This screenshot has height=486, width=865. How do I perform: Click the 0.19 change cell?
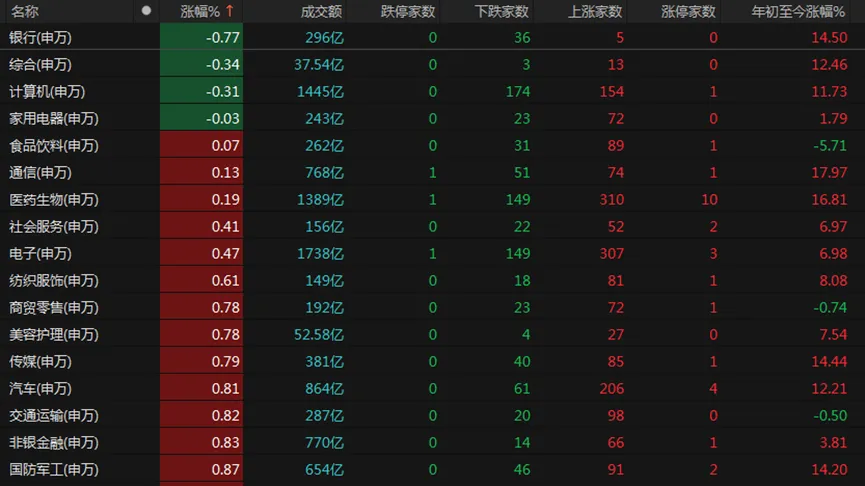point(201,200)
